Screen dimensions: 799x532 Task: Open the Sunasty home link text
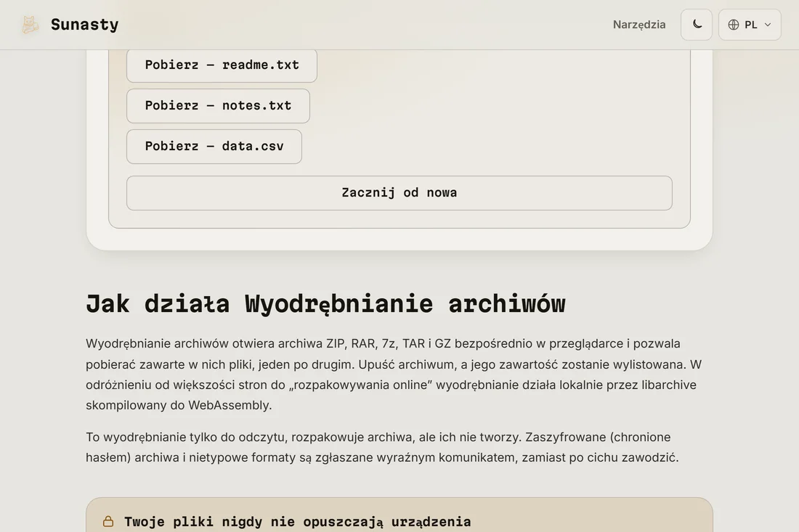point(84,25)
